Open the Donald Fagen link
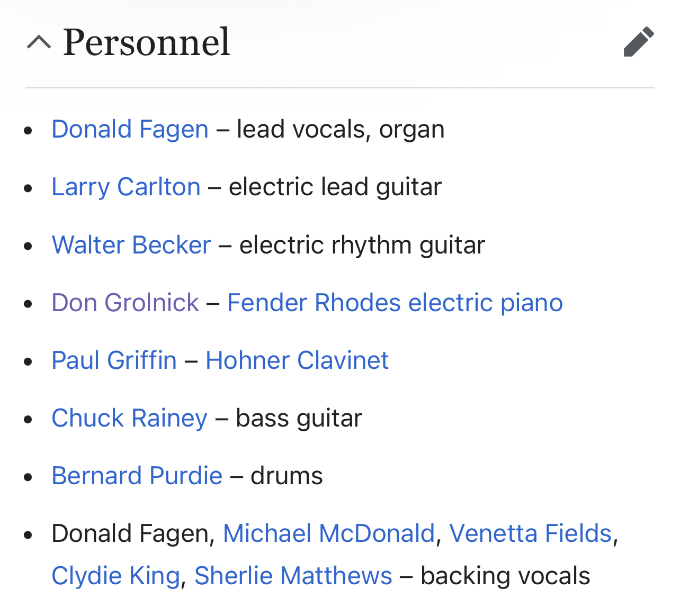Screen dimensions: 680x616 point(130,129)
